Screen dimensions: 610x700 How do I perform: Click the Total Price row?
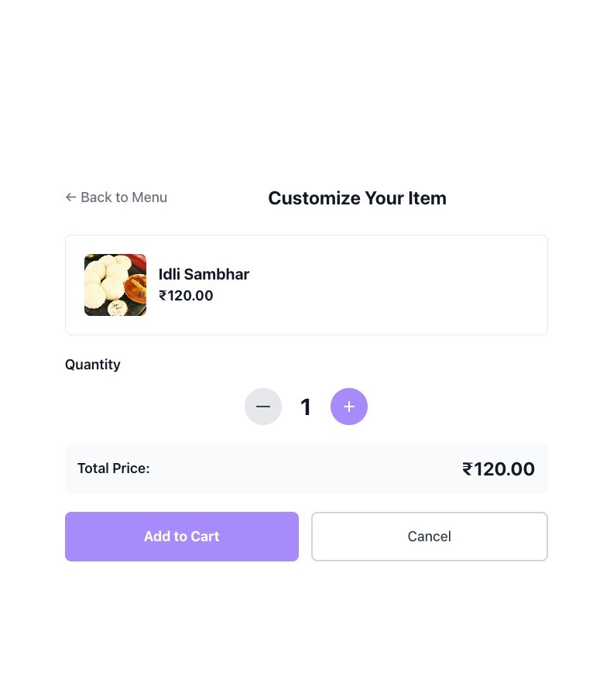click(307, 468)
